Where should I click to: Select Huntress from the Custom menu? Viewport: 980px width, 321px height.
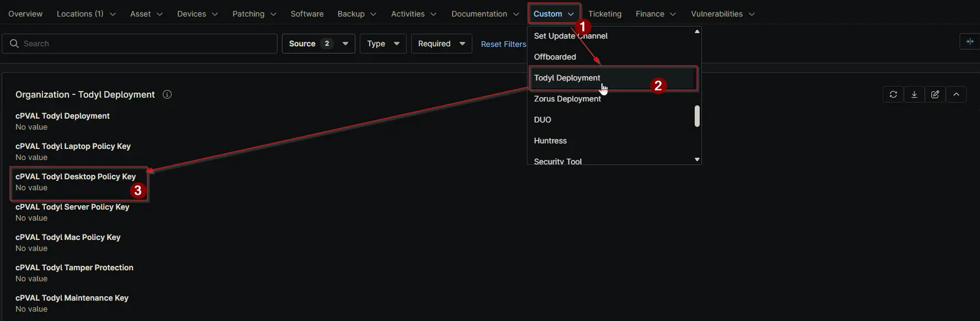(610, 141)
